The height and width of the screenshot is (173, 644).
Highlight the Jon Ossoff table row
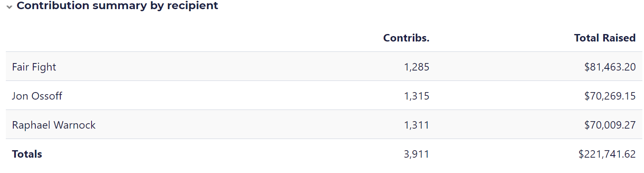click(x=250, y=96)
